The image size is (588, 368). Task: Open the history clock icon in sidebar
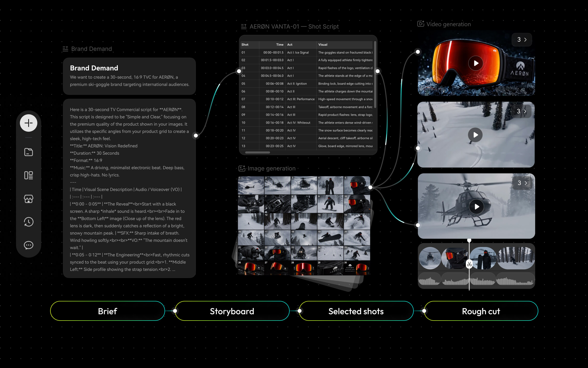click(x=29, y=222)
